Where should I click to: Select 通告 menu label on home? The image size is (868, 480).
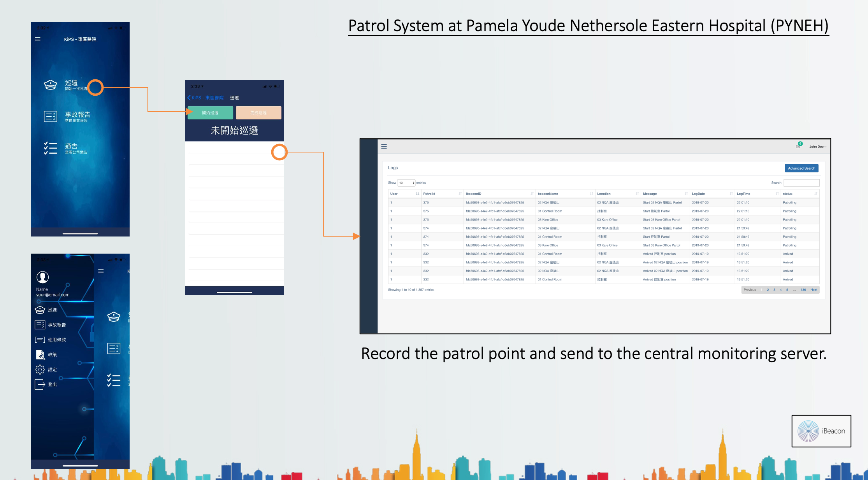coord(71,146)
